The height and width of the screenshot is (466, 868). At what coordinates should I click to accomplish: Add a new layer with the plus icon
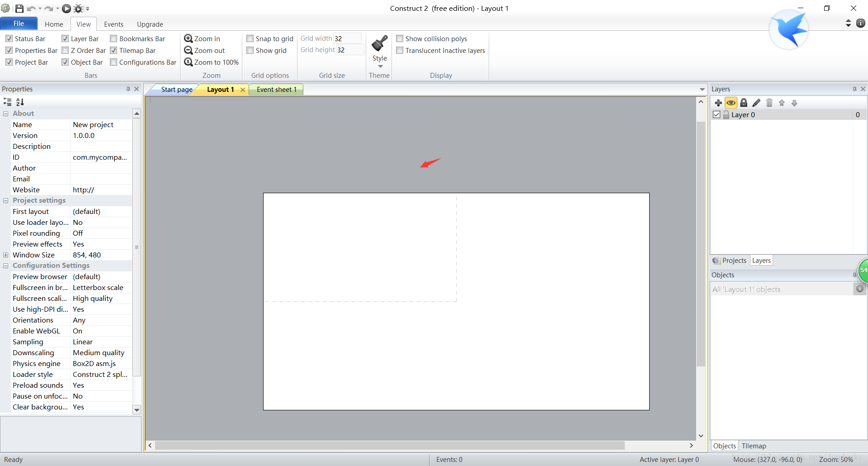718,103
